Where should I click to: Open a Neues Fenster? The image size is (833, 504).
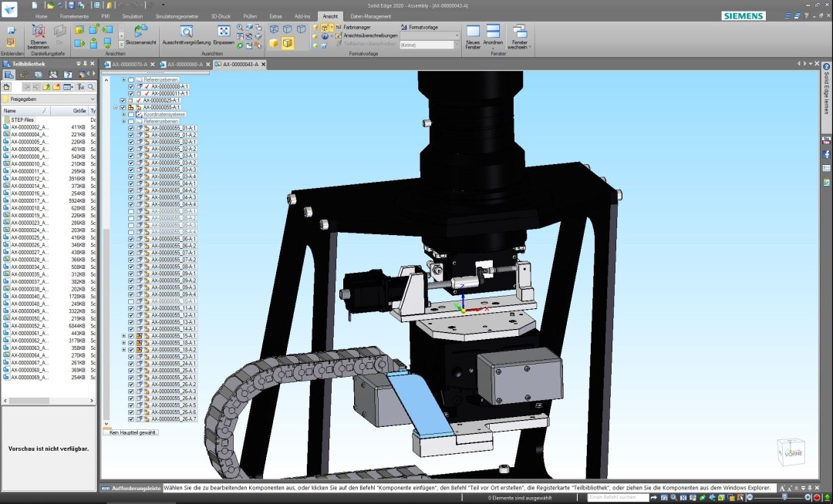pyautogui.click(x=473, y=32)
